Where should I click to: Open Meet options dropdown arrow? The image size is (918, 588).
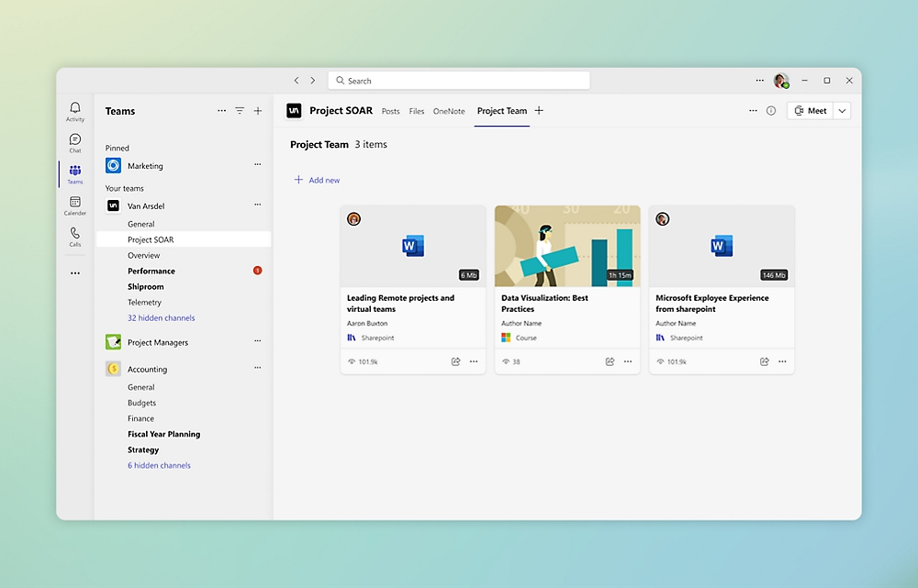pos(842,111)
